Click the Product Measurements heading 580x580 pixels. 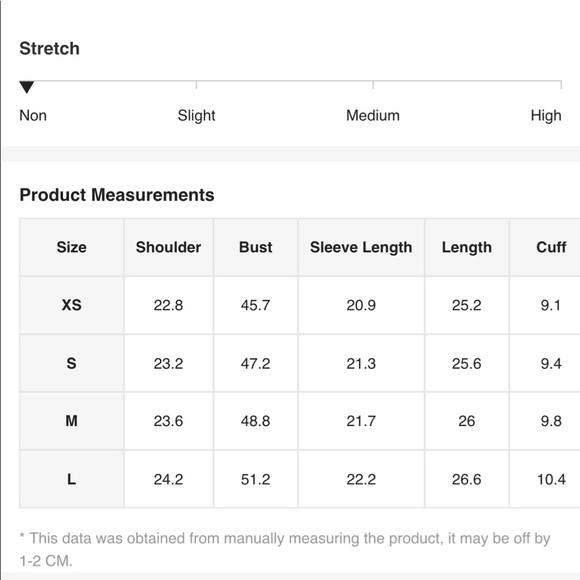117,195
